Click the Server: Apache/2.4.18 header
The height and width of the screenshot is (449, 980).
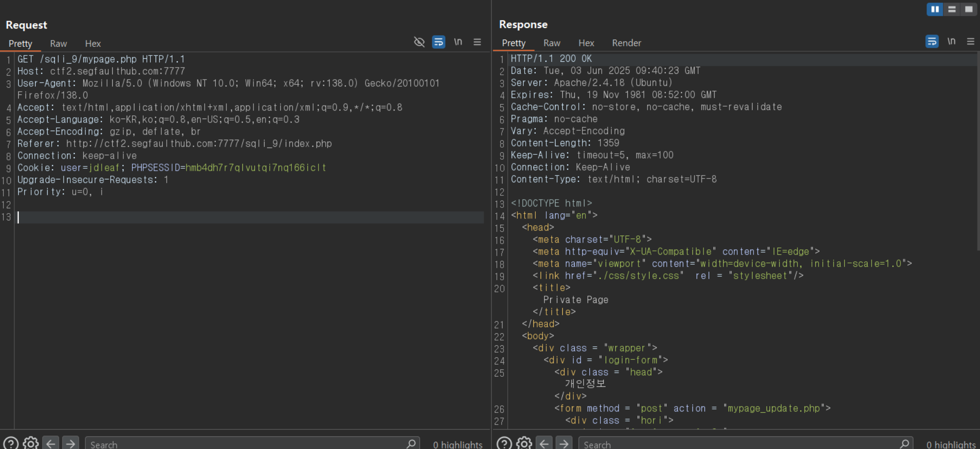(592, 82)
